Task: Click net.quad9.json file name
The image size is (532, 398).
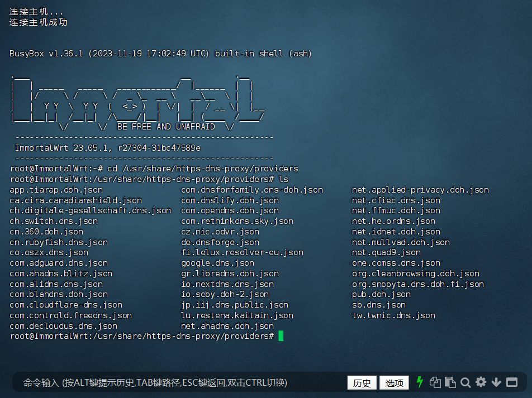Action: click(386, 252)
